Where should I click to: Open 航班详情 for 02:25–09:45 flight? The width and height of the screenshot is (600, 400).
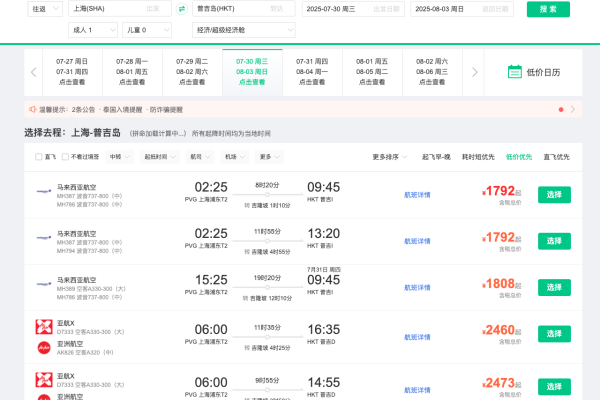coord(417,195)
